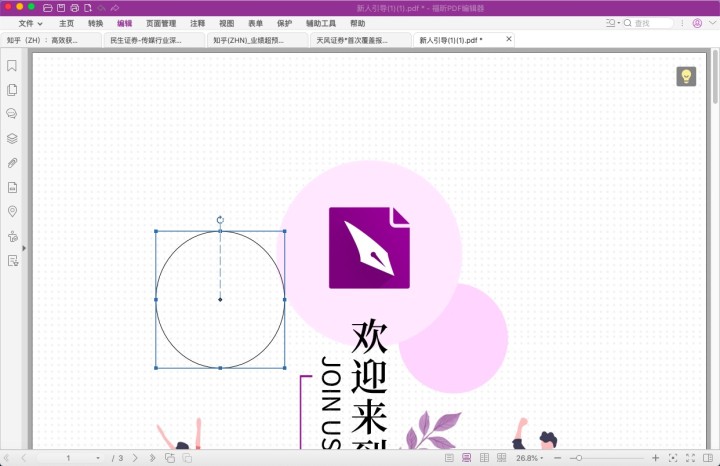Adjust the zoom slider in status bar
Screen dimensions: 720x466
pyautogui.click(x=578, y=458)
